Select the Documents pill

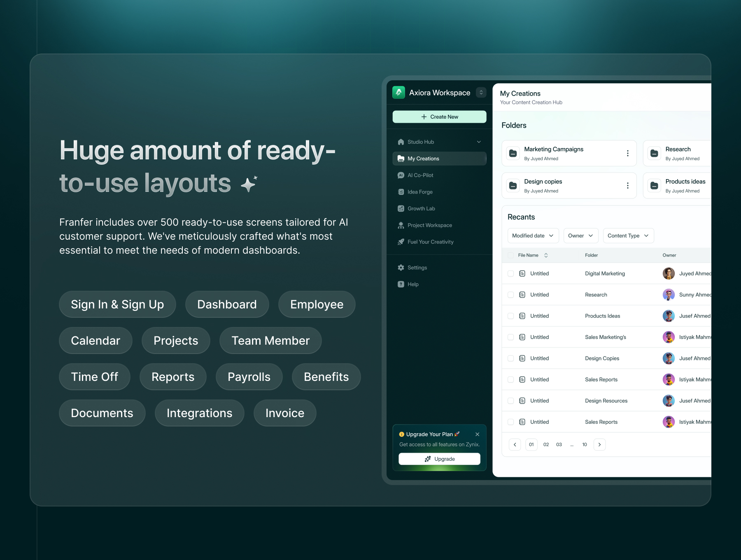click(102, 413)
